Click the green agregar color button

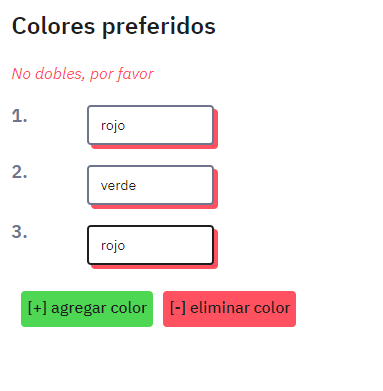(x=87, y=309)
